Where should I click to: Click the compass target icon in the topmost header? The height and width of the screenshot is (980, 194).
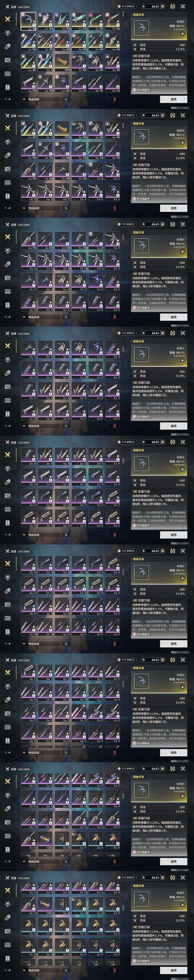coord(173,7)
